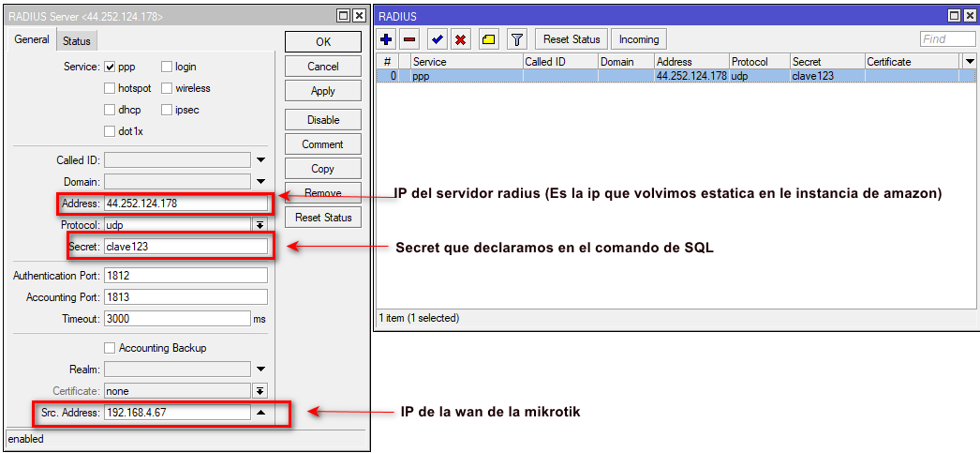Click the yellow Comment note icon
This screenshot has height=453, width=980.
click(489, 39)
